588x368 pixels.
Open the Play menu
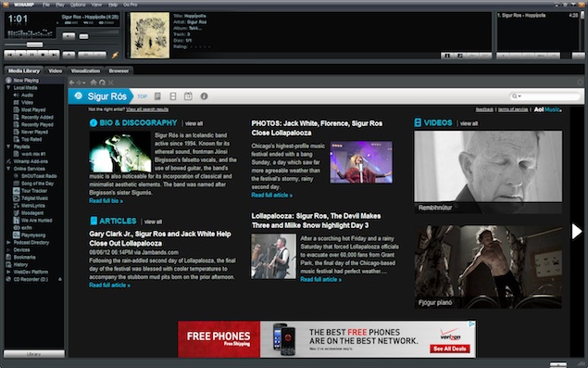(60, 5)
